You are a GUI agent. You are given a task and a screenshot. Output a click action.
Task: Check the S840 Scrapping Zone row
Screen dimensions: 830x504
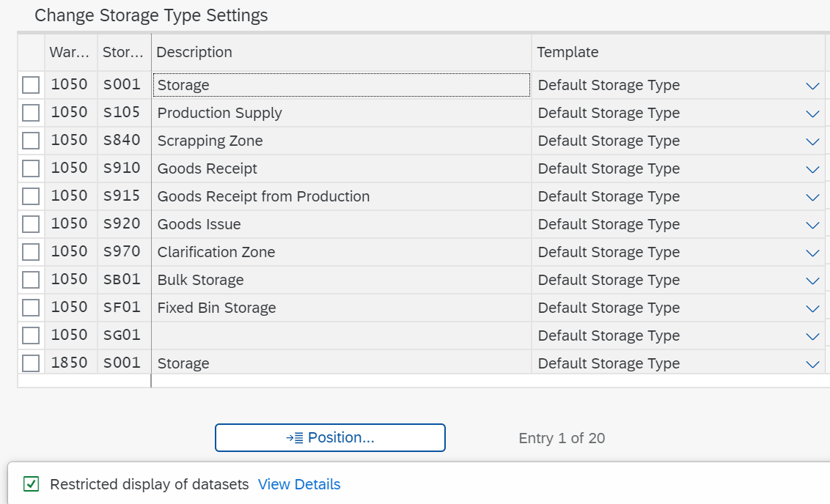[x=31, y=141]
